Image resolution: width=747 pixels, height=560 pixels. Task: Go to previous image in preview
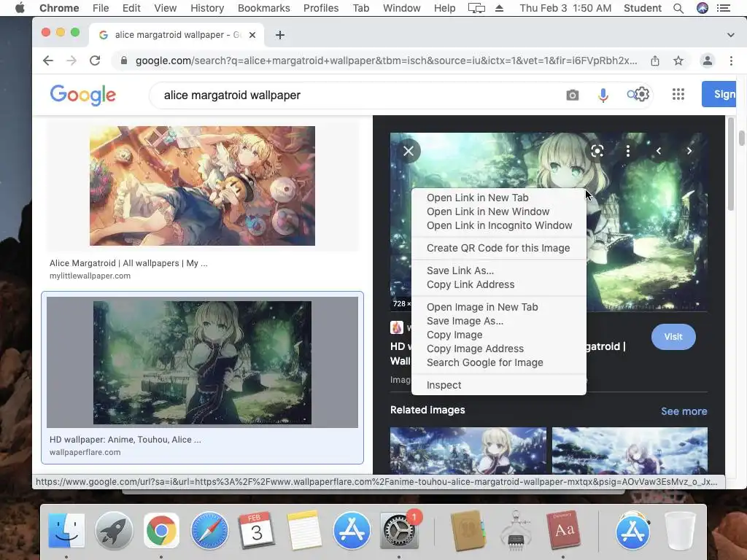[659, 151]
